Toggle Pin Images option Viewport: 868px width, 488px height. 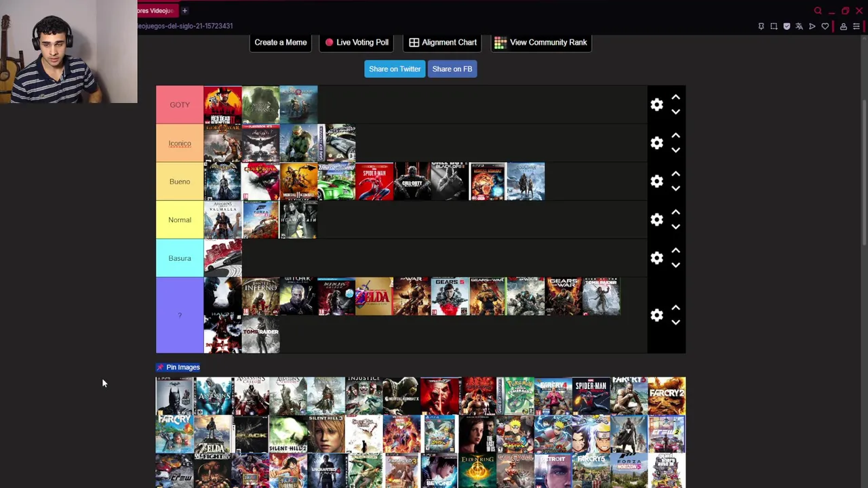178,367
